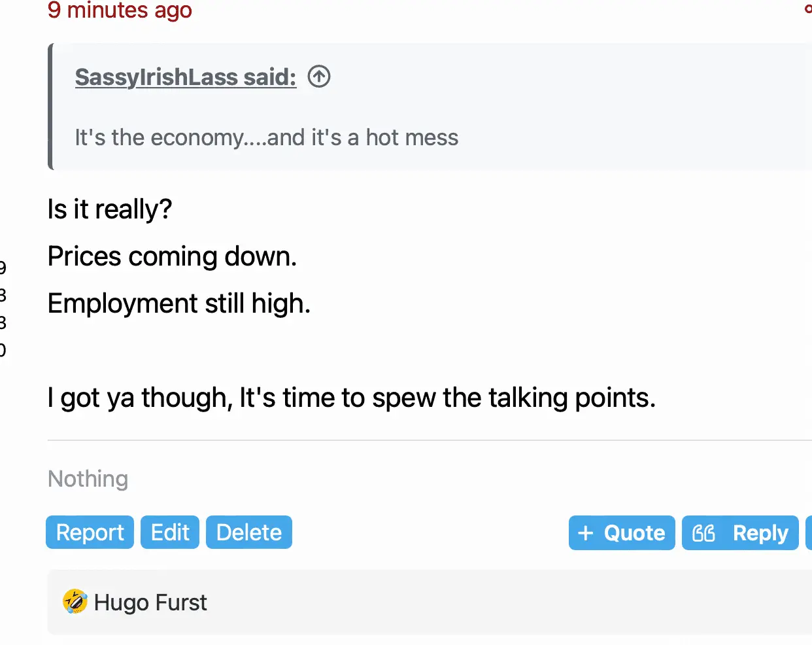Click the sentence about spewing talking points
This screenshot has width=812, height=645.
pyautogui.click(x=352, y=398)
